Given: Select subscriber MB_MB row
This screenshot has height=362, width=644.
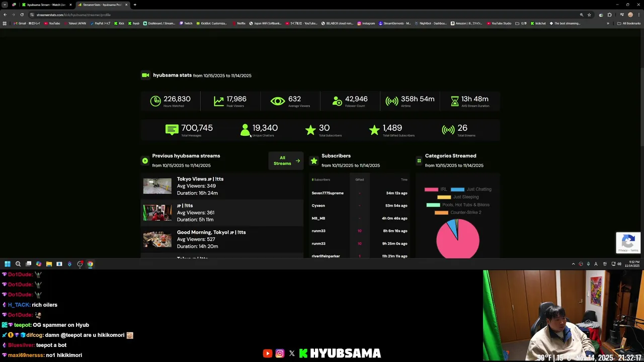Looking at the screenshot, I should point(359,218).
